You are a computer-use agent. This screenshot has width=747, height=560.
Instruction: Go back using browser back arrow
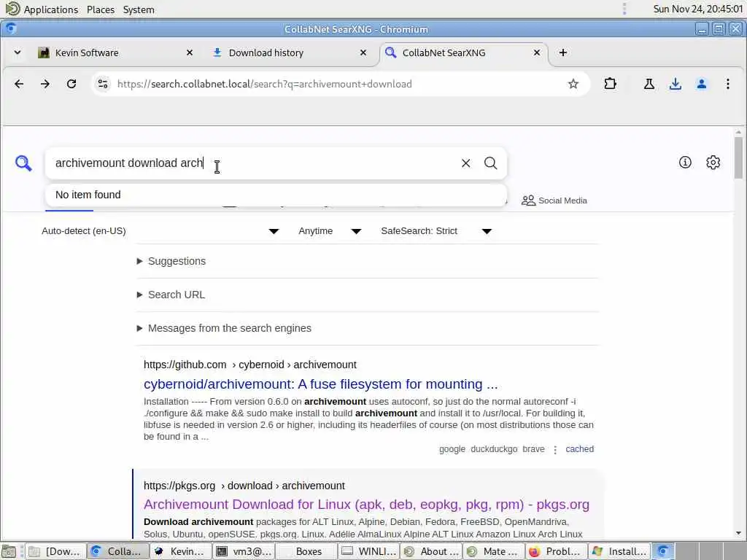pyautogui.click(x=19, y=85)
